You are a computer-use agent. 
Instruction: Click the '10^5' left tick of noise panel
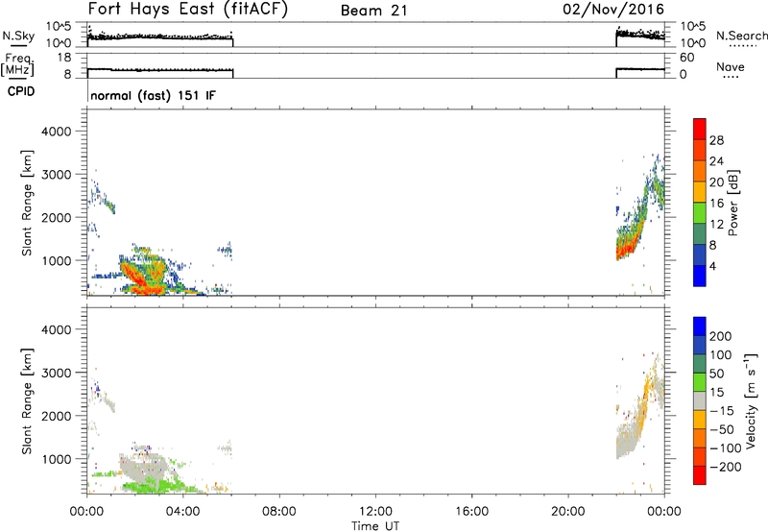59,27
